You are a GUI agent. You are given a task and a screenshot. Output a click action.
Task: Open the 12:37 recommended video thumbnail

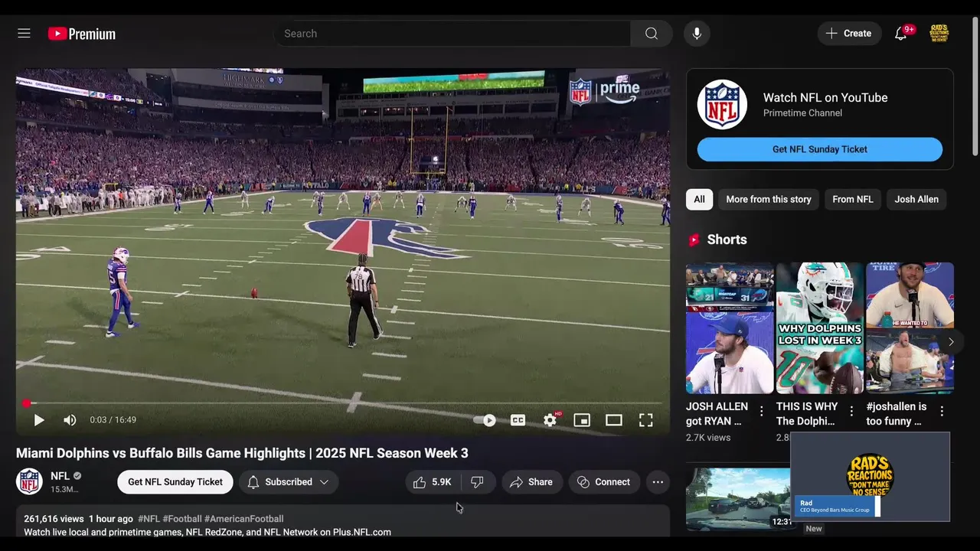tap(738, 499)
